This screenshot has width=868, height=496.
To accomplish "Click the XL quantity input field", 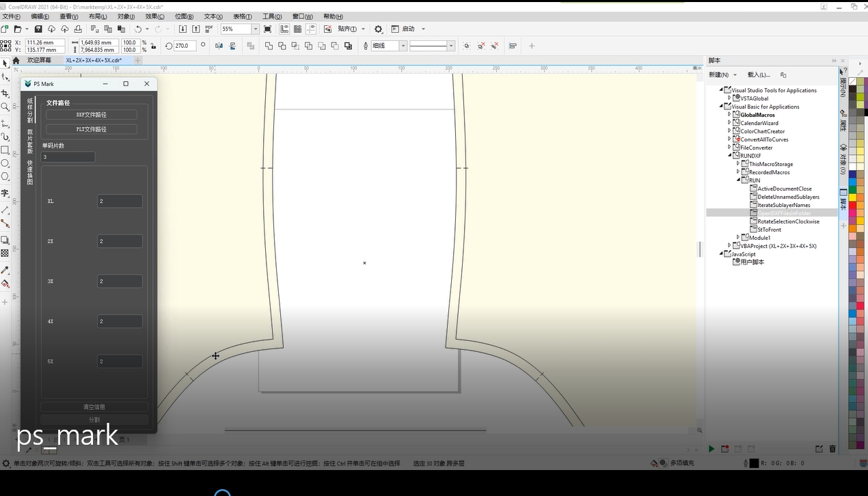I will click(x=120, y=202).
